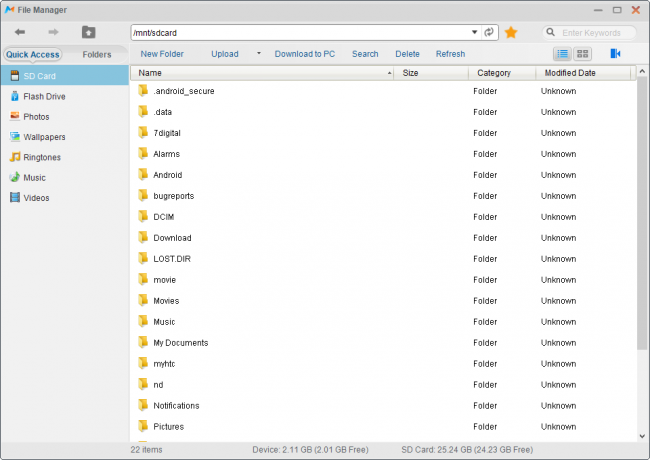The height and width of the screenshot is (460, 650).
Task: Switch to list view icon
Action: (x=562, y=54)
